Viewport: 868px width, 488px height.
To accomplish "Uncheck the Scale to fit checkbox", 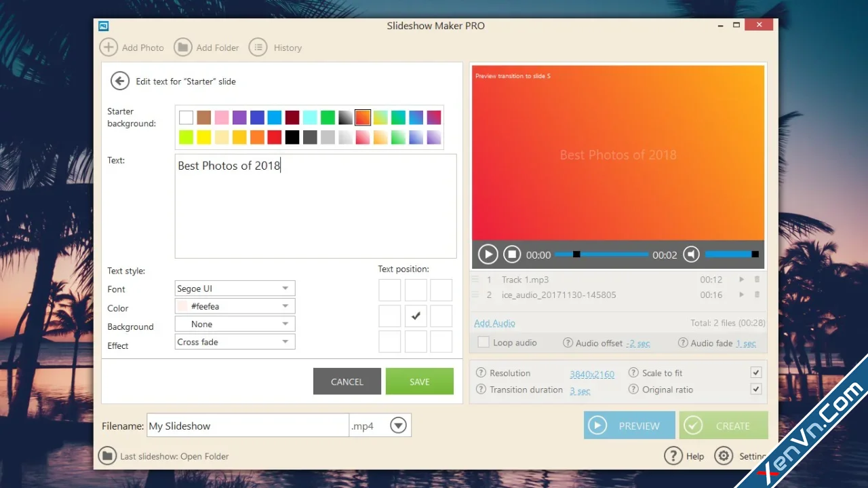I will coord(756,373).
